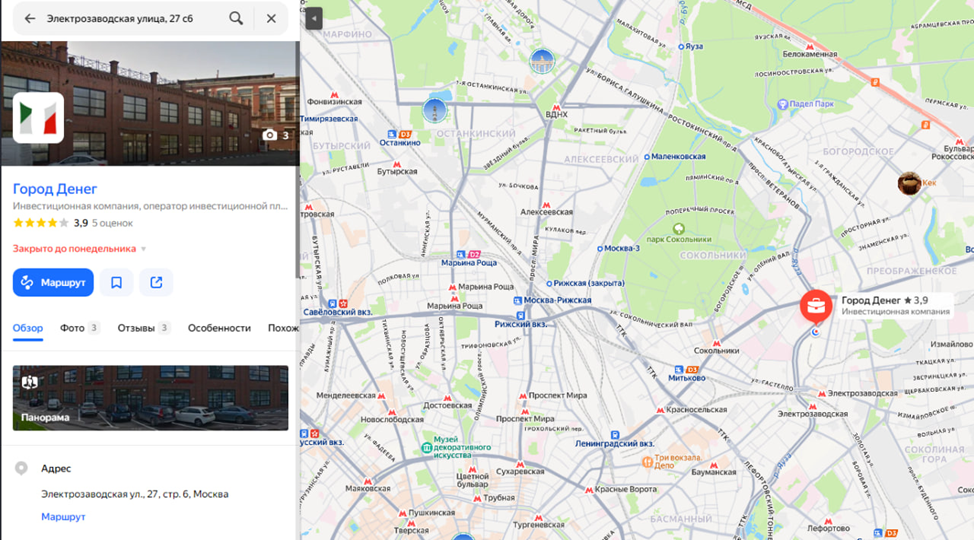Click the Ostankino tower landmark icon

[434, 110]
